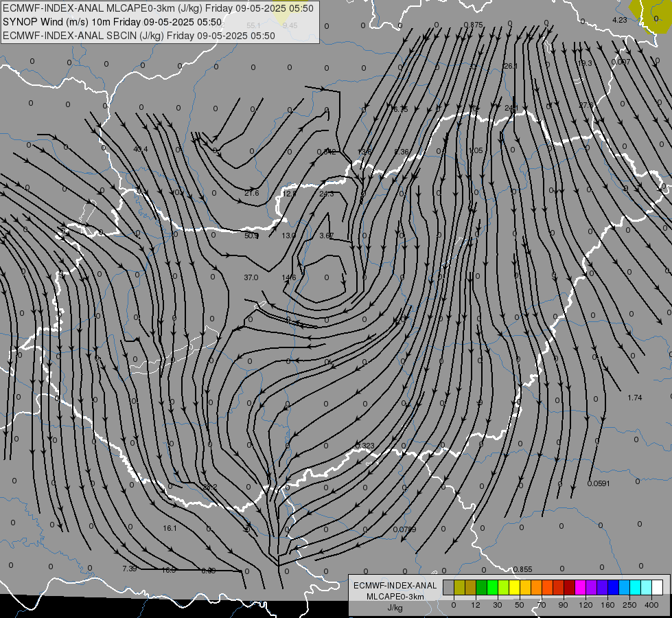Click the map value 14.6
The width and height of the screenshot is (672, 618).
coord(289,277)
